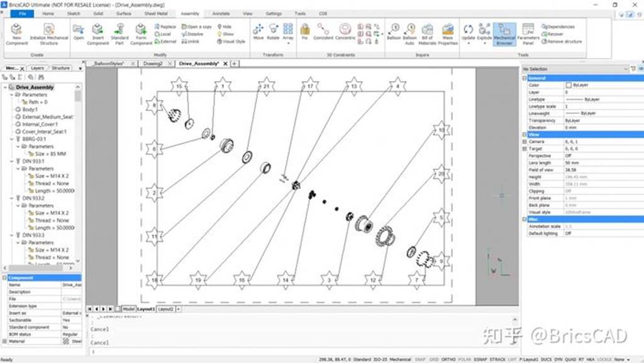This screenshot has width=644, height=363.
Task: Open the Bill of Materials tool
Action: pyautogui.click(x=427, y=34)
